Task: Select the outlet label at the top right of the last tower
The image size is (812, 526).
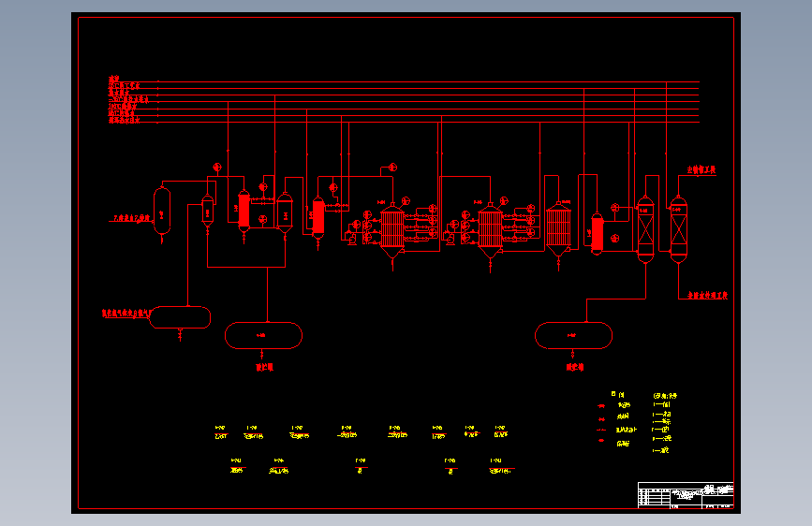Action: pos(701,169)
